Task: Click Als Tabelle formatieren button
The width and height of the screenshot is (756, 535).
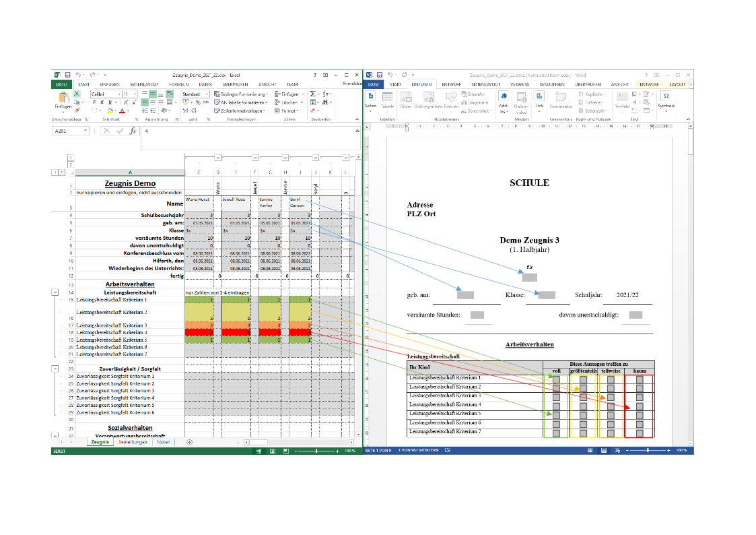Action: [240, 102]
